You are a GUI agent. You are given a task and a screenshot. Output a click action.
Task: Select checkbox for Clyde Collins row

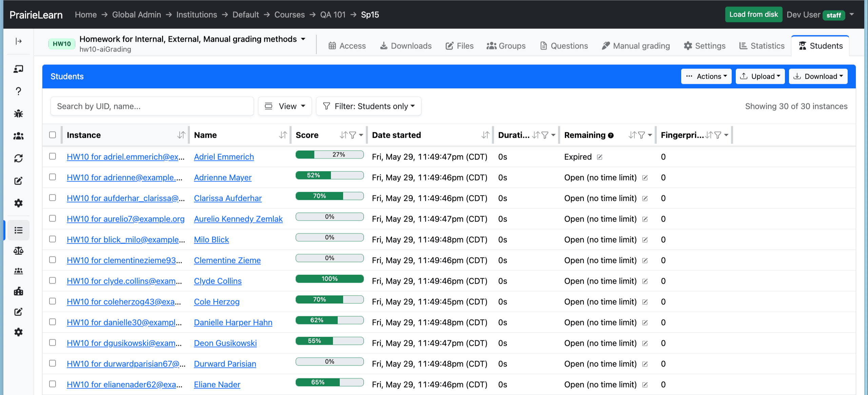(53, 280)
